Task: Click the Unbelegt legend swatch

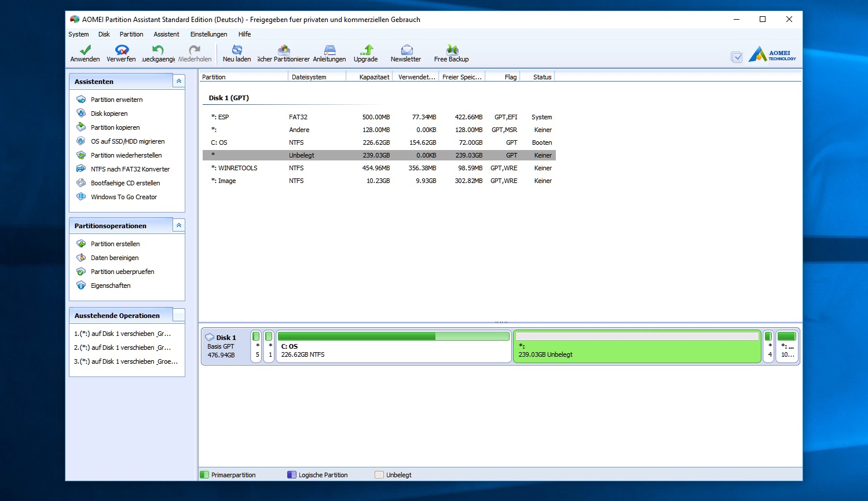Action: point(379,475)
